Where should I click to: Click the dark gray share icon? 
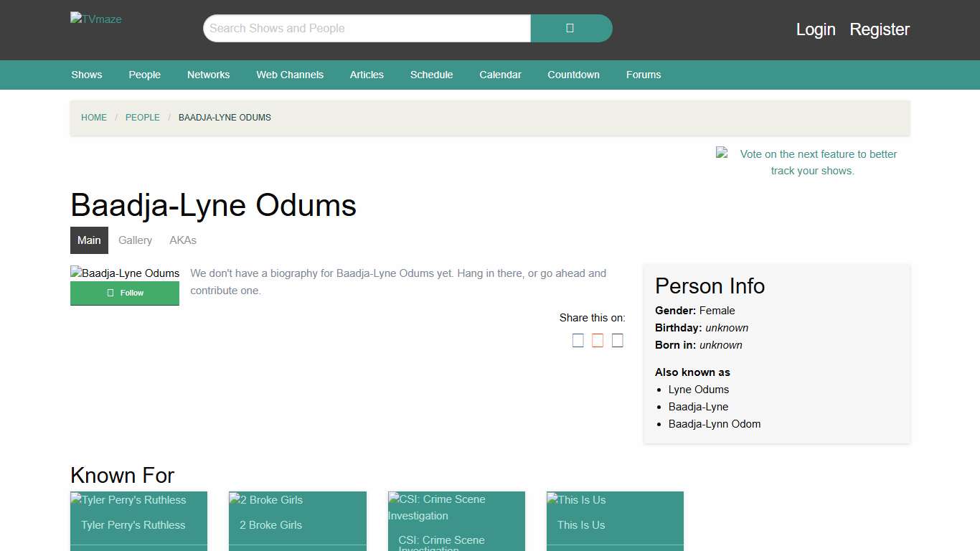coord(617,341)
